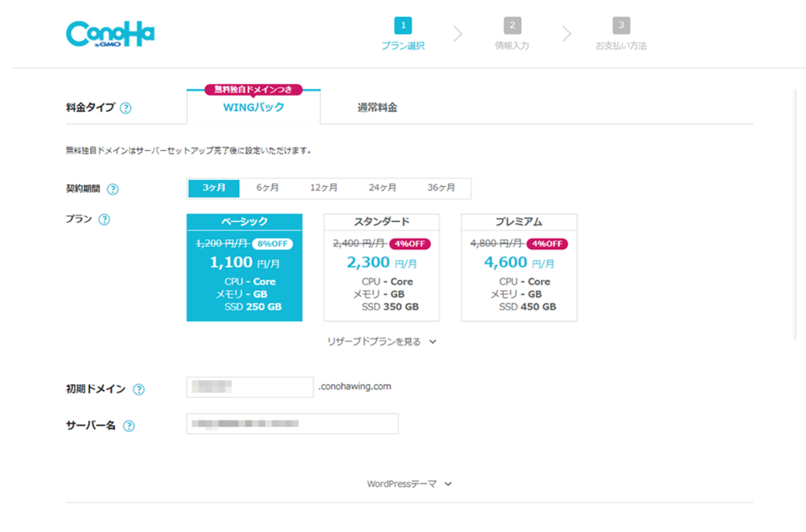Click the .conohawing.com domain suffix

(355, 387)
